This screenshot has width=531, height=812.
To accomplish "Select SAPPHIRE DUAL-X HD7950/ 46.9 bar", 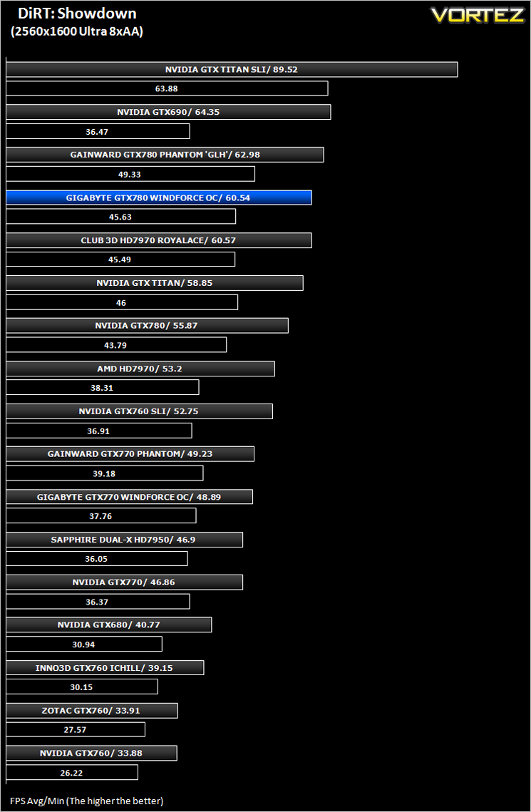I will pos(124,540).
